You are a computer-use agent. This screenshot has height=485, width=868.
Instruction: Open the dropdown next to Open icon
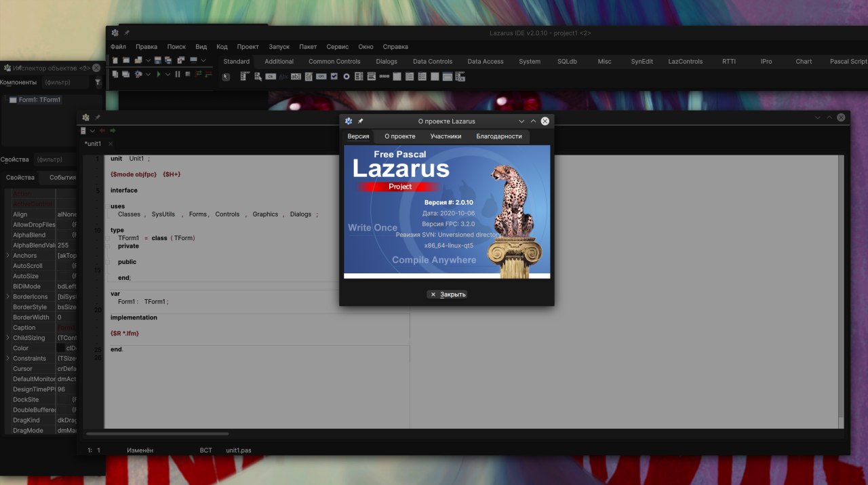149,60
